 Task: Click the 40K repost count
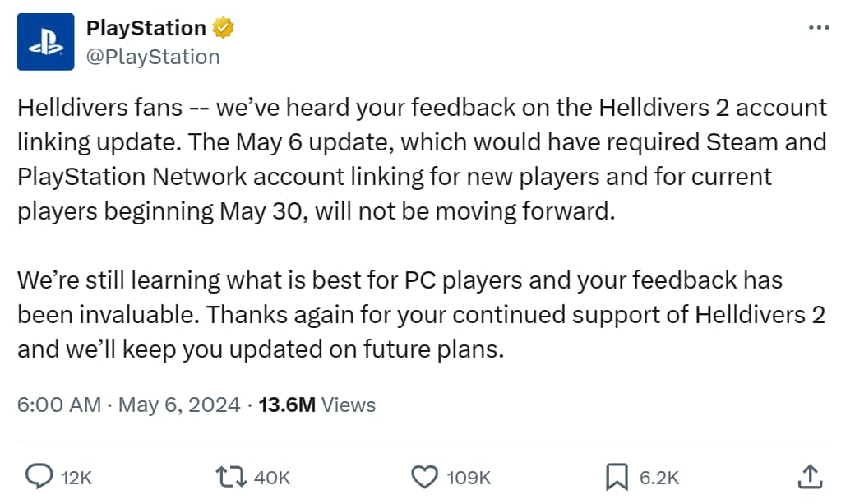click(272, 477)
